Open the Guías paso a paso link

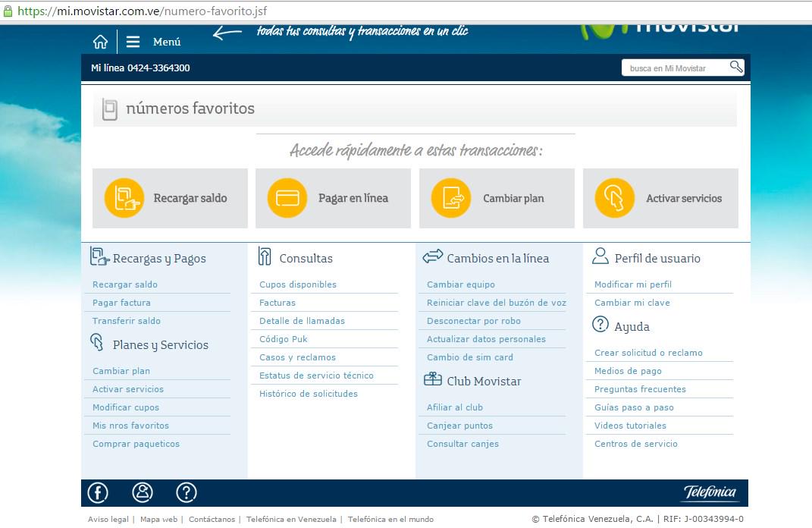pyautogui.click(x=634, y=407)
